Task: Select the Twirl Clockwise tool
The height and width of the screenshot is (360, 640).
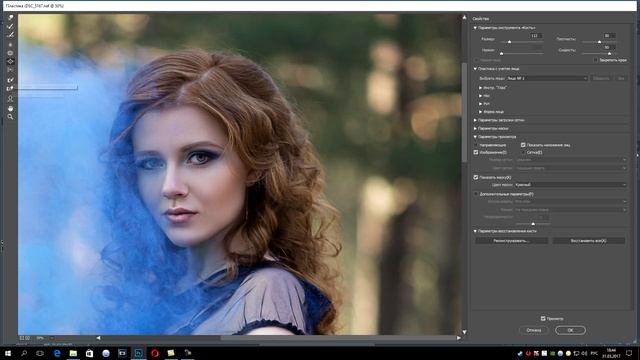Action: 10,44
